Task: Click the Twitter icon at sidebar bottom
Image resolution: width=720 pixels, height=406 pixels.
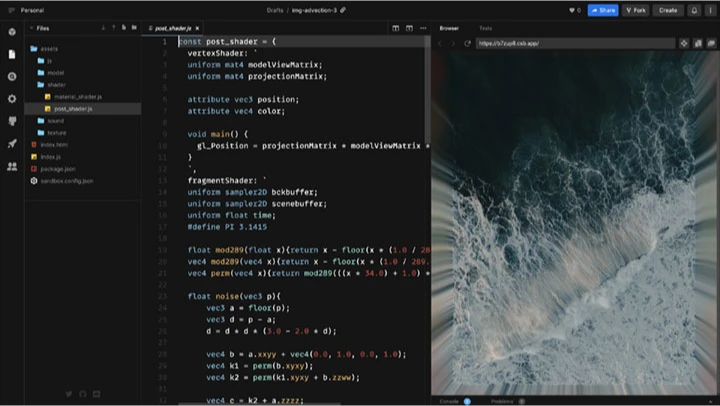Action: point(69,394)
